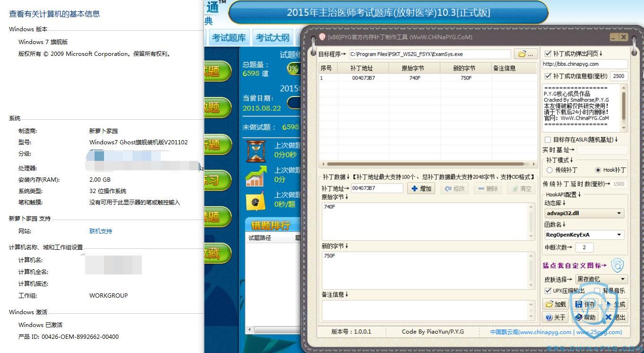Click the 备注信息 column header
Screen dimensions: 644x353
pyautogui.click(x=513, y=68)
